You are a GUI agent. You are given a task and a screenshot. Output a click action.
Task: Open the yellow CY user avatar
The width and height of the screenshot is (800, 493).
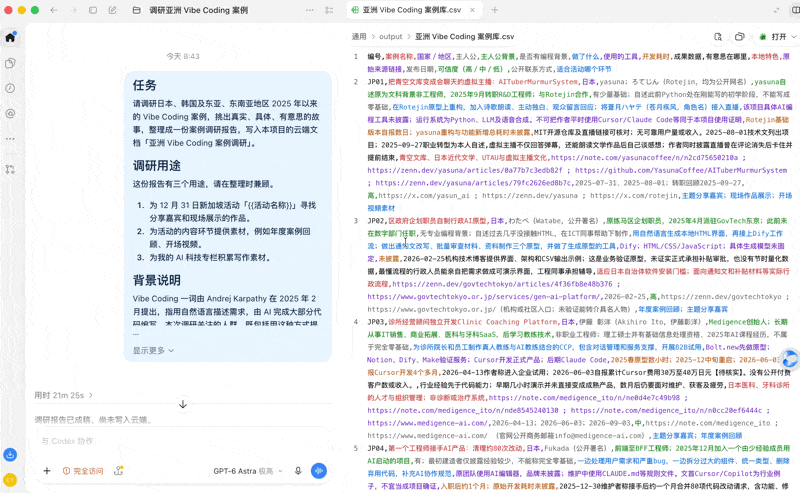[x=10, y=480]
